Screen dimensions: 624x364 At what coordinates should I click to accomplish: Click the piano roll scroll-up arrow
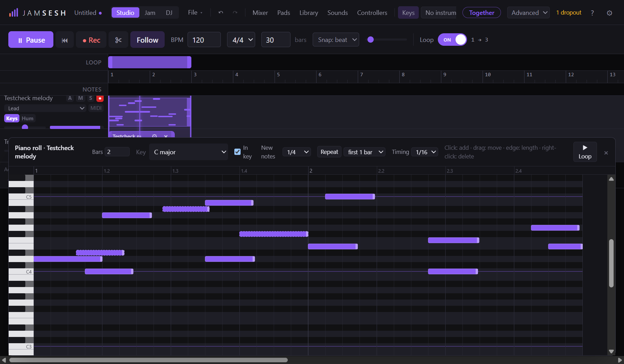[x=611, y=179]
